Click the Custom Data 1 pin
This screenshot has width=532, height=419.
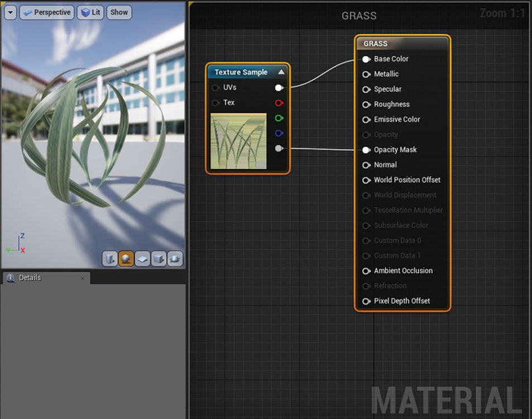[x=366, y=256]
